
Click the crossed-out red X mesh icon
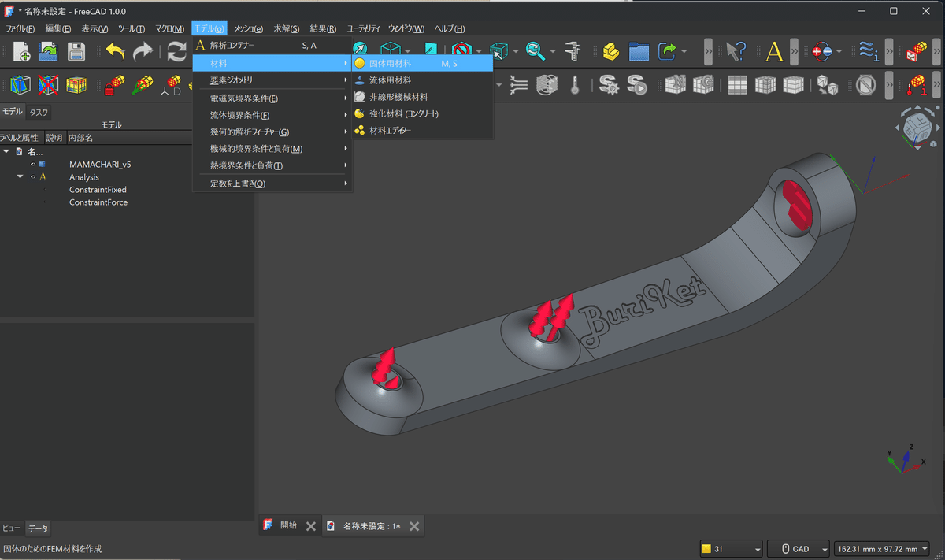tap(49, 84)
